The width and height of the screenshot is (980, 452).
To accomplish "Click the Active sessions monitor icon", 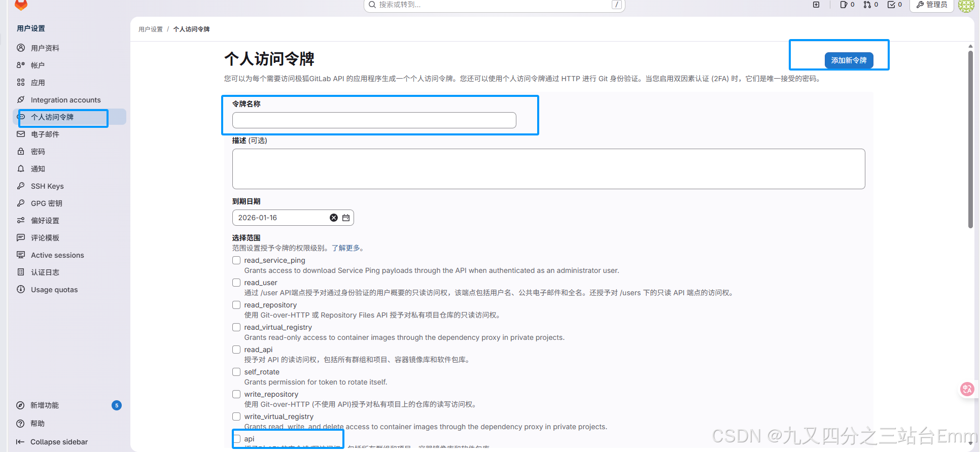I will (x=21, y=255).
